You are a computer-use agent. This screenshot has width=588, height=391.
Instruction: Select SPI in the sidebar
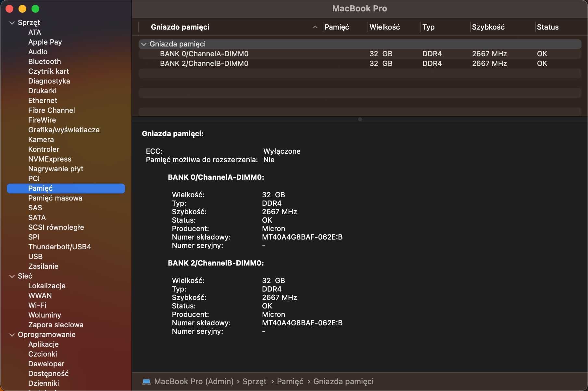coord(33,237)
